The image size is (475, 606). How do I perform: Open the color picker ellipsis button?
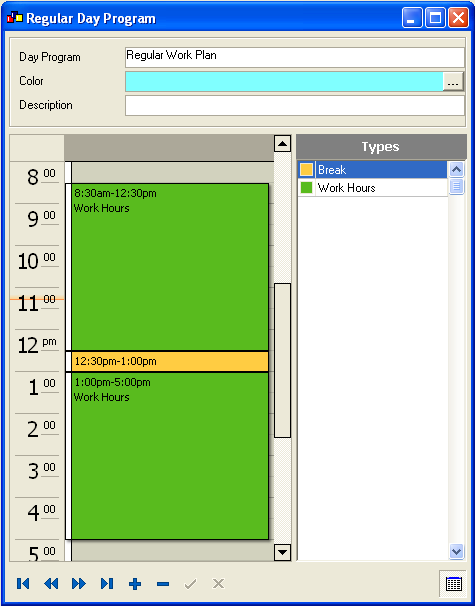453,82
